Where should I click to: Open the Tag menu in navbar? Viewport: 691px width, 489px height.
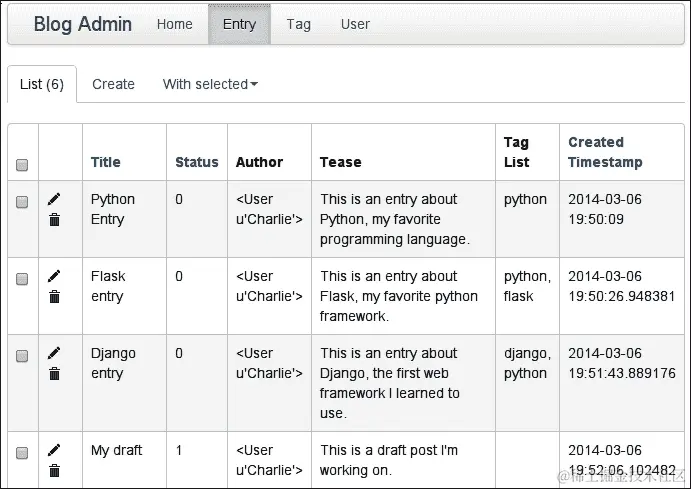298,24
